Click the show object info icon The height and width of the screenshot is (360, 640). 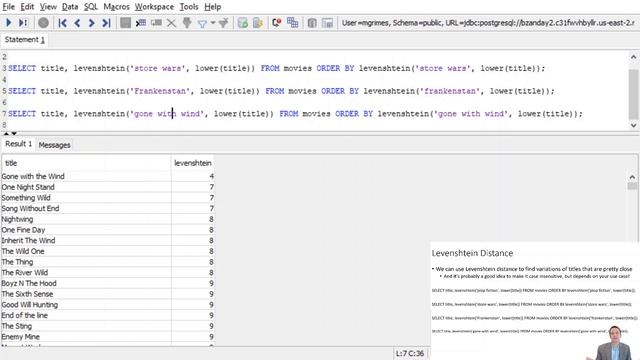click(327, 23)
